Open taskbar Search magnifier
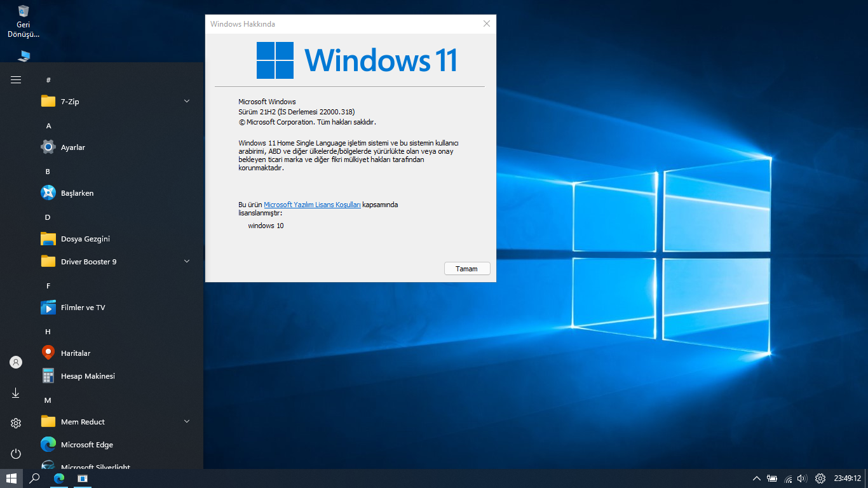 [x=35, y=478]
